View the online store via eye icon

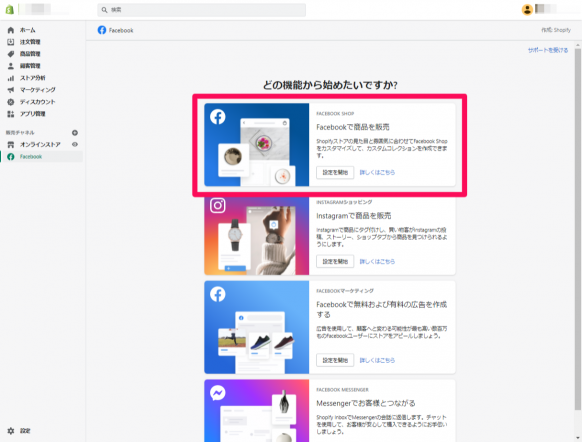pyautogui.click(x=75, y=144)
